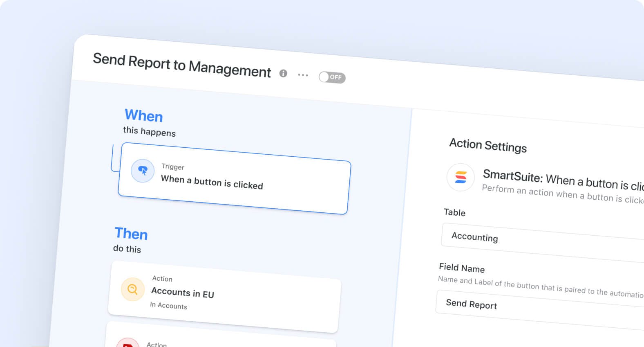Click the 'Action Settings' heading
644x347 pixels.
[488, 145]
